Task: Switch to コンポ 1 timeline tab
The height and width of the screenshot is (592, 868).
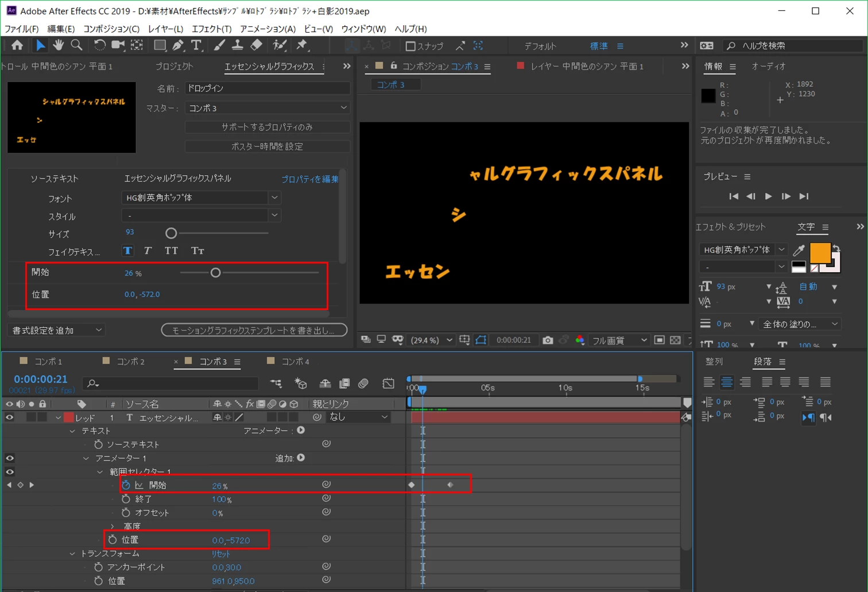Action: (48, 361)
